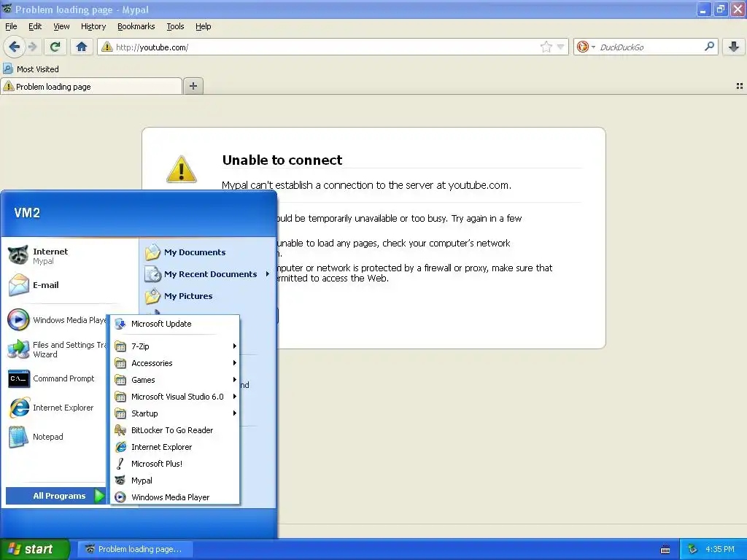Launch Internet Explorer from the left pane
The image size is (747, 560).
click(x=56, y=408)
